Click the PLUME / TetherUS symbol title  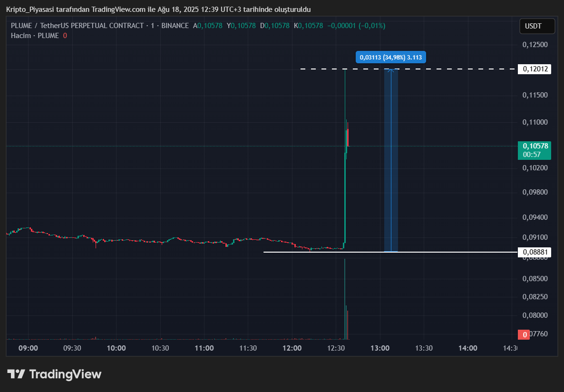(77, 26)
